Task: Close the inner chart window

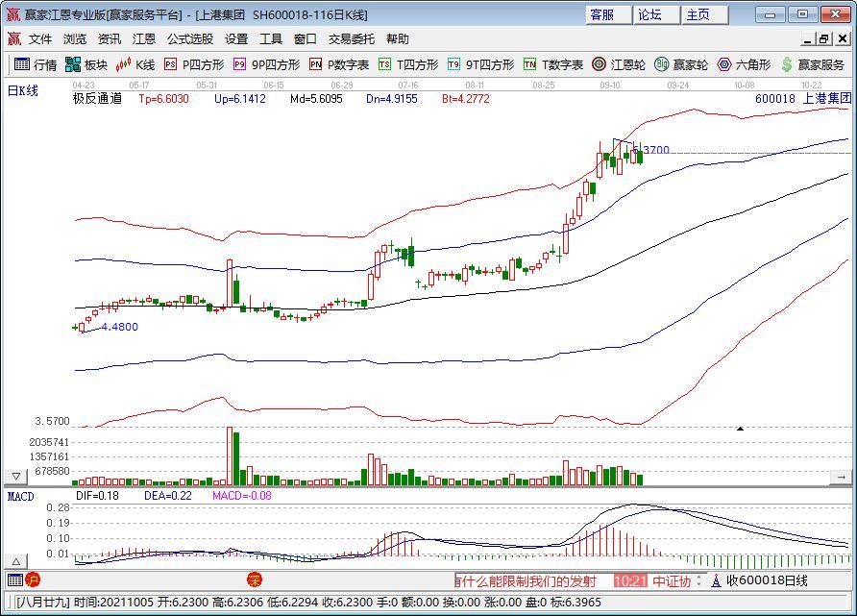Action: [x=843, y=38]
